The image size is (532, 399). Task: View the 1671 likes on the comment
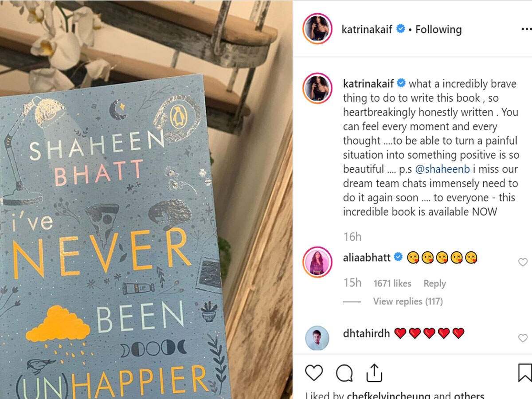[392, 283]
